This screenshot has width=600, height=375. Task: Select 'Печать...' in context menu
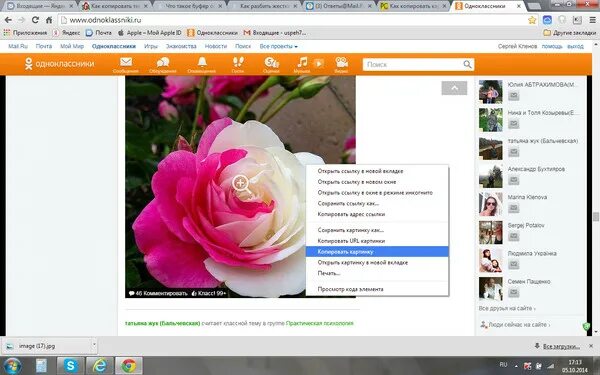pyautogui.click(x=377, y=273)
